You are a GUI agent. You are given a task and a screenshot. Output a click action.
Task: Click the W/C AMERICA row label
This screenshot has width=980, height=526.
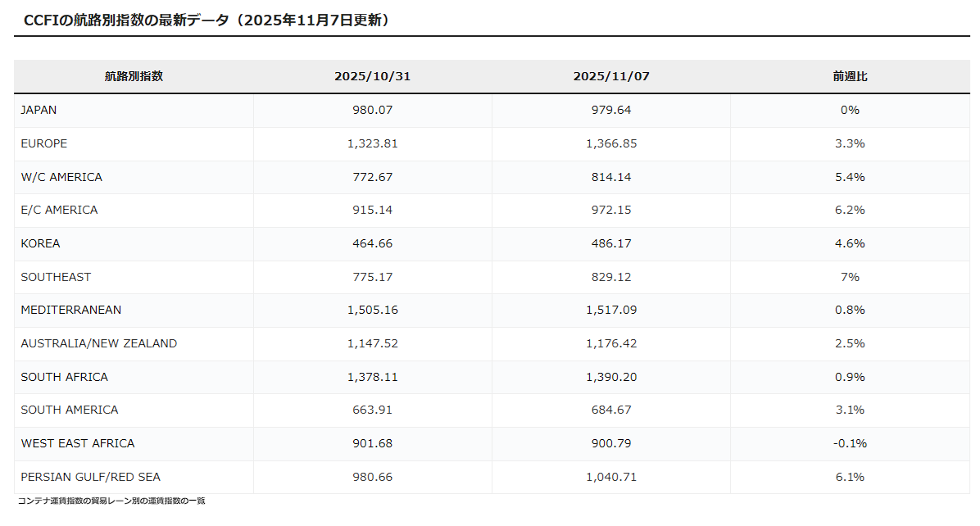[61, 177]
